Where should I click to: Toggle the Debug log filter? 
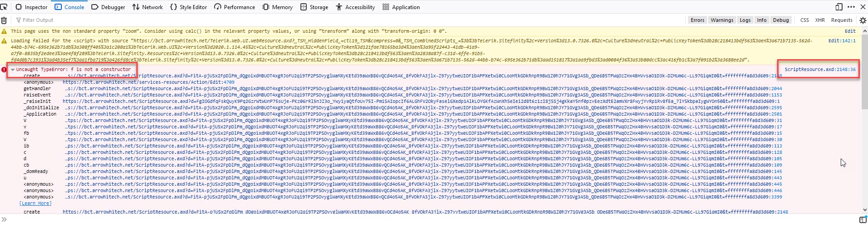pyautogui.click(x=781, y=20)
